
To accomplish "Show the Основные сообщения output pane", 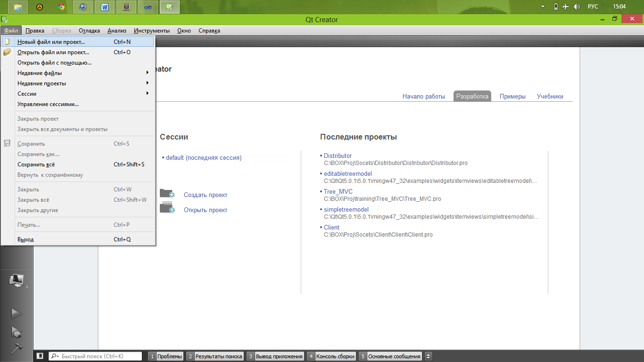I will coord(390,356).
